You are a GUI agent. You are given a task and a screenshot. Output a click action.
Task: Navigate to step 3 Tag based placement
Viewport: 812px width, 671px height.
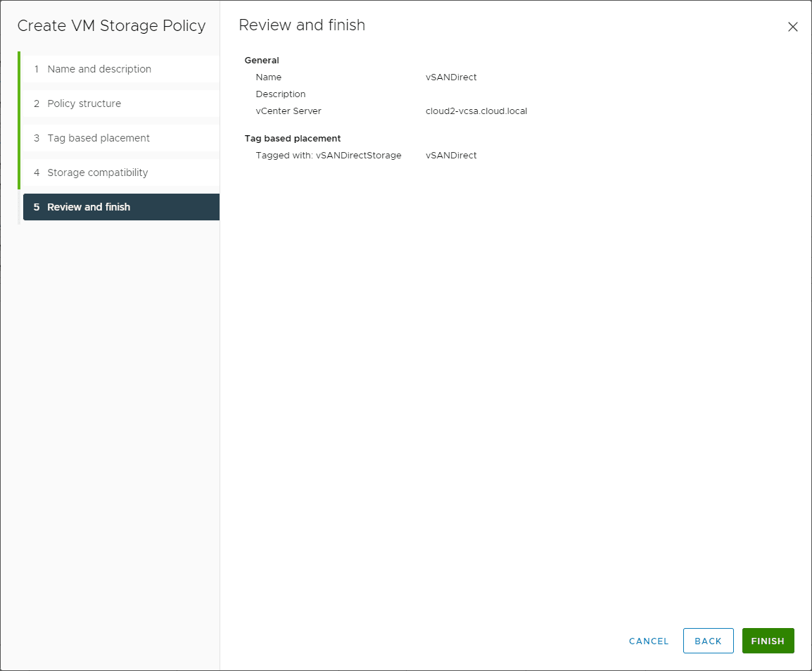[98, 138]
